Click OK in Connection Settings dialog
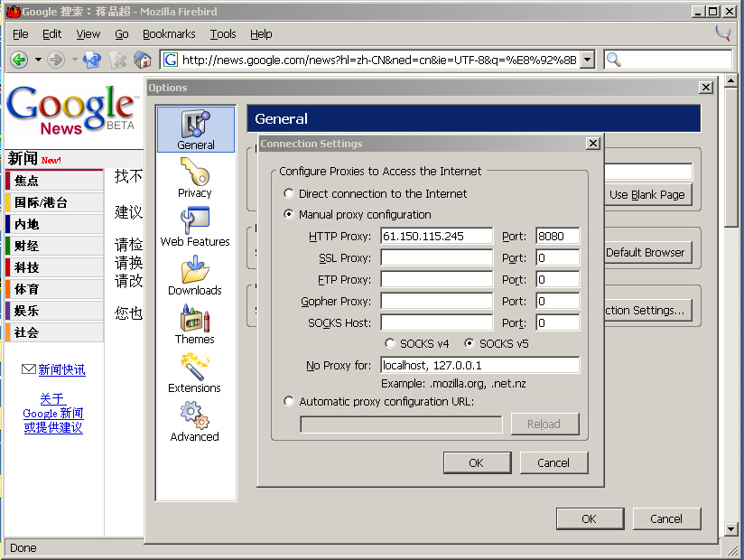Screen dimensions: 744x560 pyautogui.click(x=477, y=462)
